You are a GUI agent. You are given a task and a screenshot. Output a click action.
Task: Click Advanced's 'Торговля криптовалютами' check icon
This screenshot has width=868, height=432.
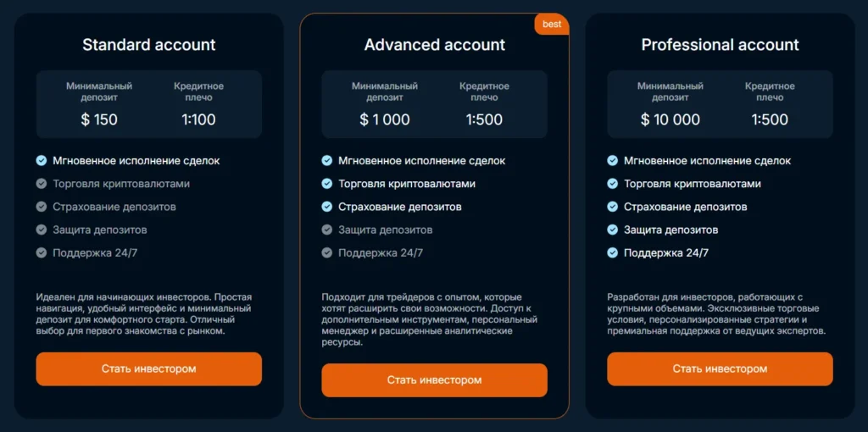[x=327, y=184]
